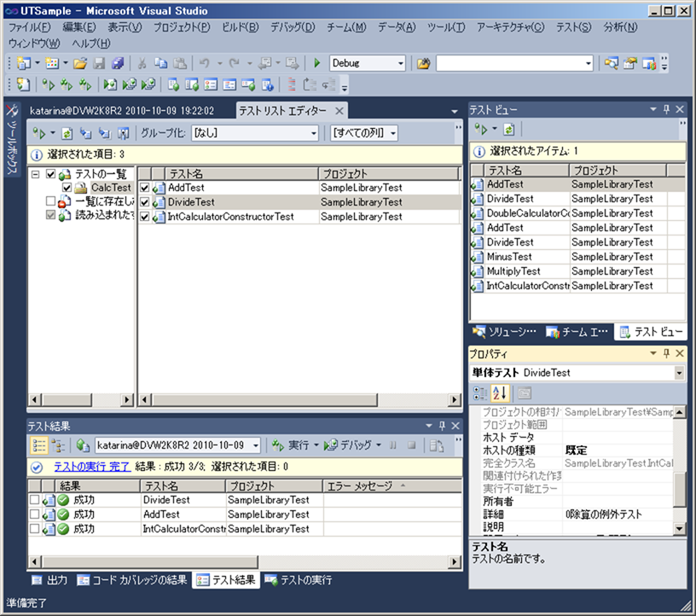Click the Open File folder icon
Image resolution: width=696 pixels, height=616 pixels.
pyautogui.click(x=80, y=63)
